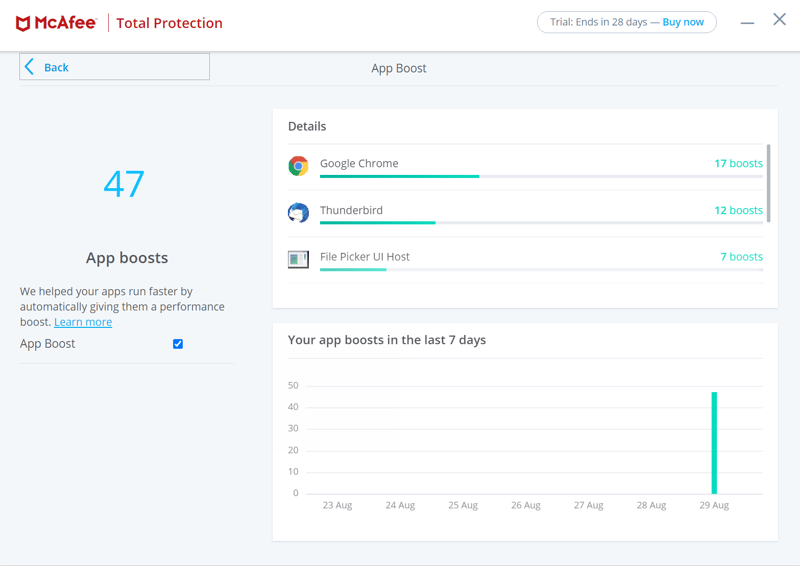Select the '12 boosts' value
Viewport: 800px width, 566px height.
click(738, 210)
